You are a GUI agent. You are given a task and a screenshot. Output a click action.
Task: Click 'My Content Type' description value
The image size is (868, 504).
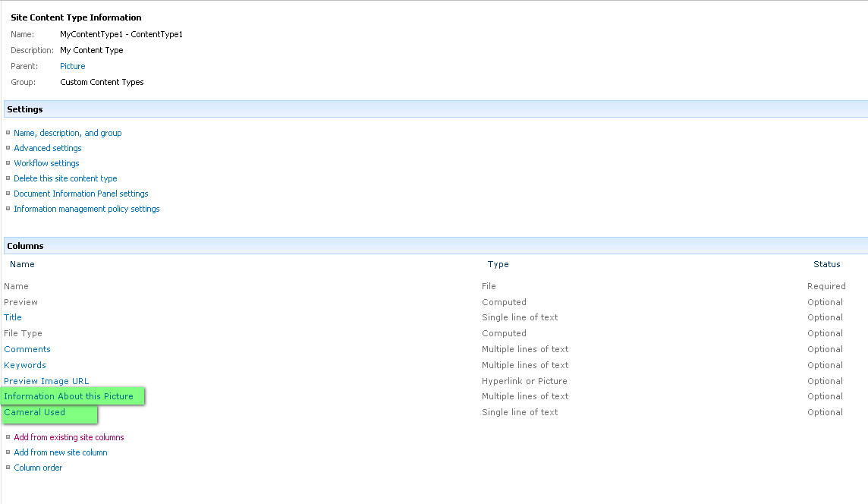tap(91, 50)
